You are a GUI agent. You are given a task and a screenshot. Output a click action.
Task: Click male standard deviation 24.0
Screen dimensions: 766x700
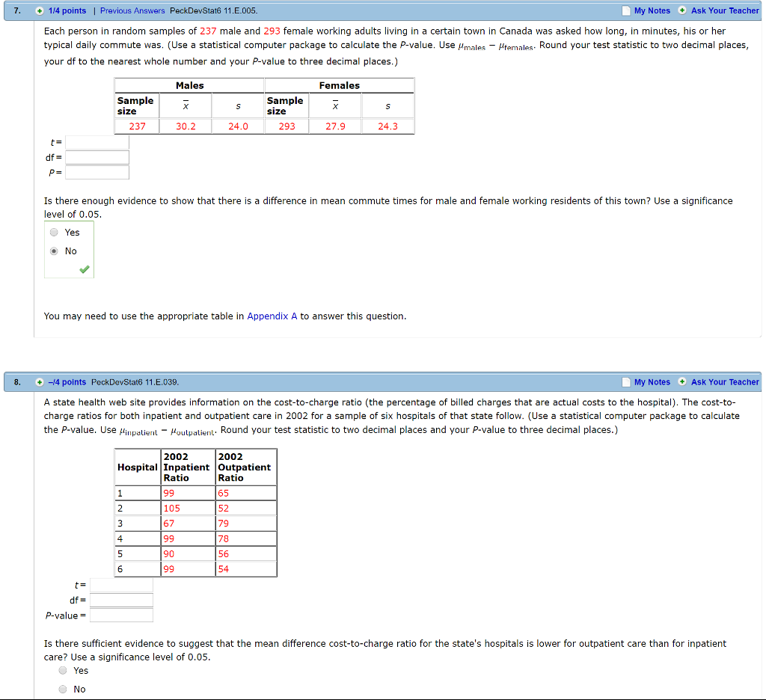click(x=239, y=126)
